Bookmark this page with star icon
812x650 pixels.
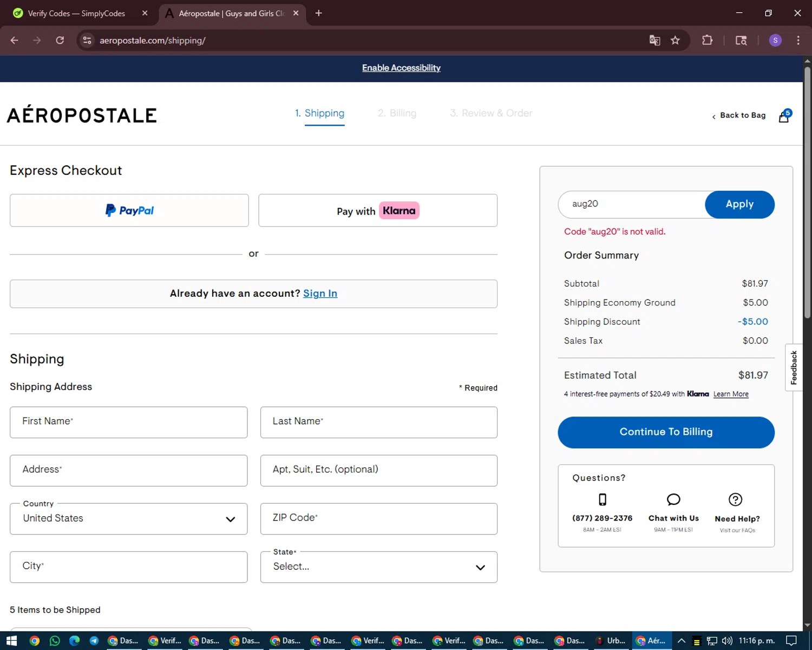tap(675, 40)
